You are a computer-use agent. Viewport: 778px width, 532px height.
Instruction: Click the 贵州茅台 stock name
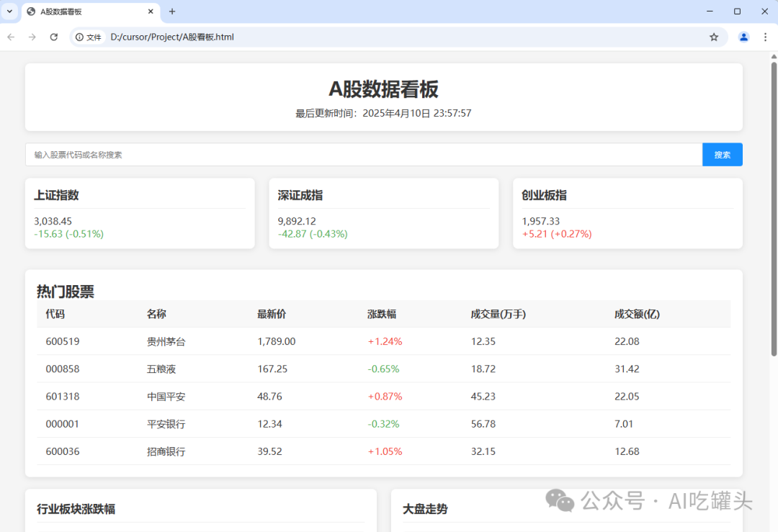pos(166,342)
